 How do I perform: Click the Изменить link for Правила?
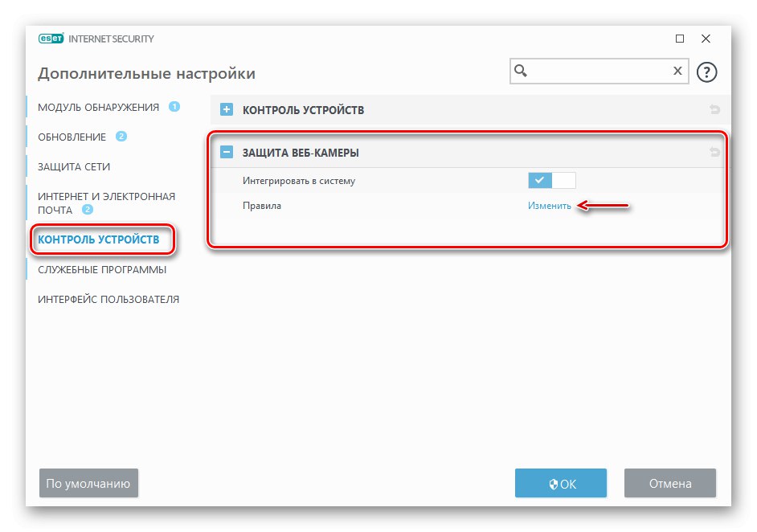click(x=550, y=206)
